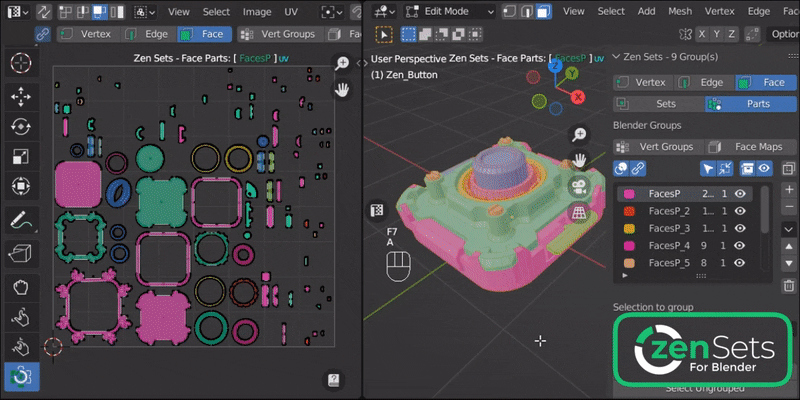
Task: Open Image menu in UV editor
Action: click(257, 12)
